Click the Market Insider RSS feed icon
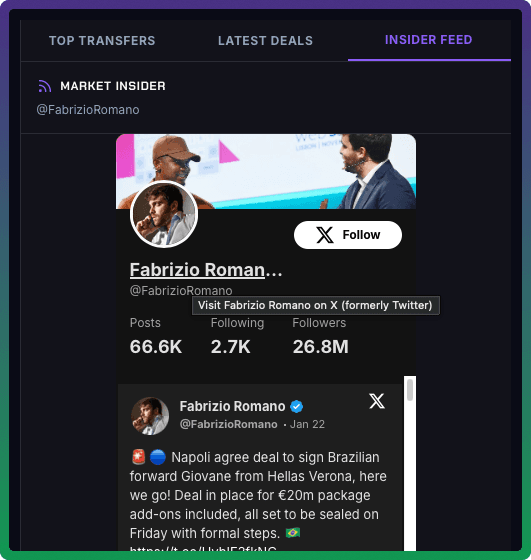 click(x=45, y=86)
